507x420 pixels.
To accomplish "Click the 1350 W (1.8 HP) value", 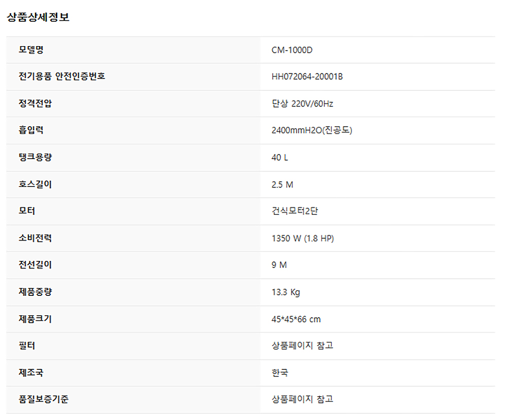I will point(303,238).
